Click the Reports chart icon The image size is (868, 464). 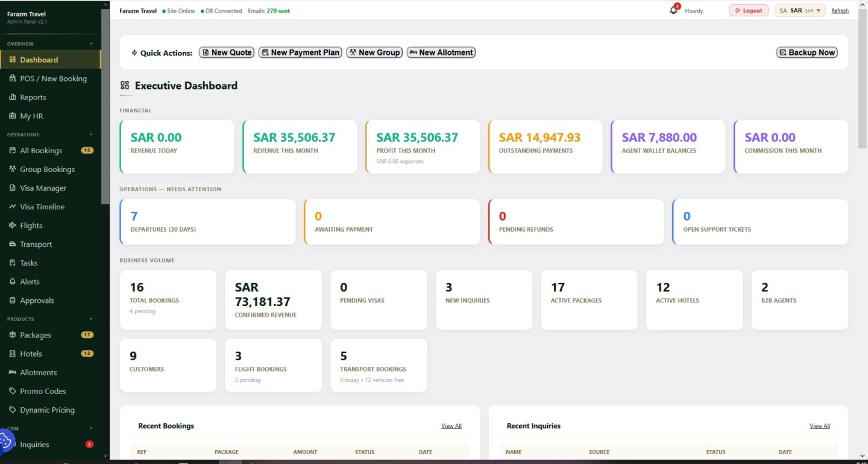[13, 97]
